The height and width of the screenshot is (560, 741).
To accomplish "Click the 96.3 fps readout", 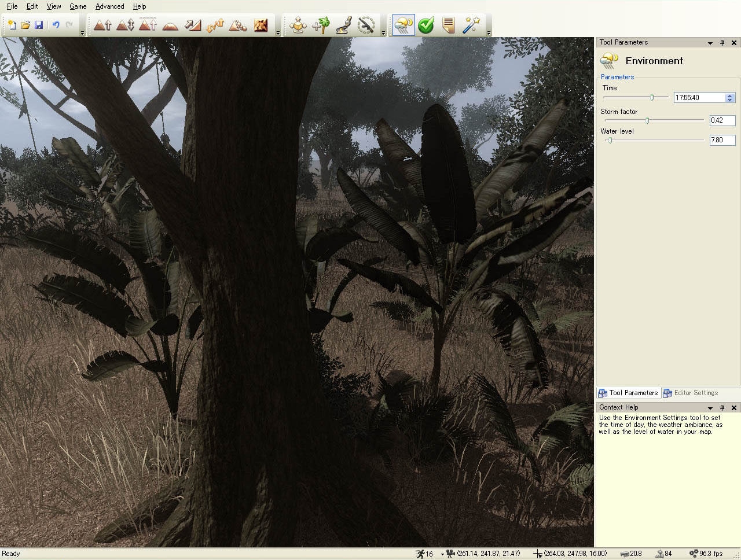I will pyautogui.click(x=711, y=554).
